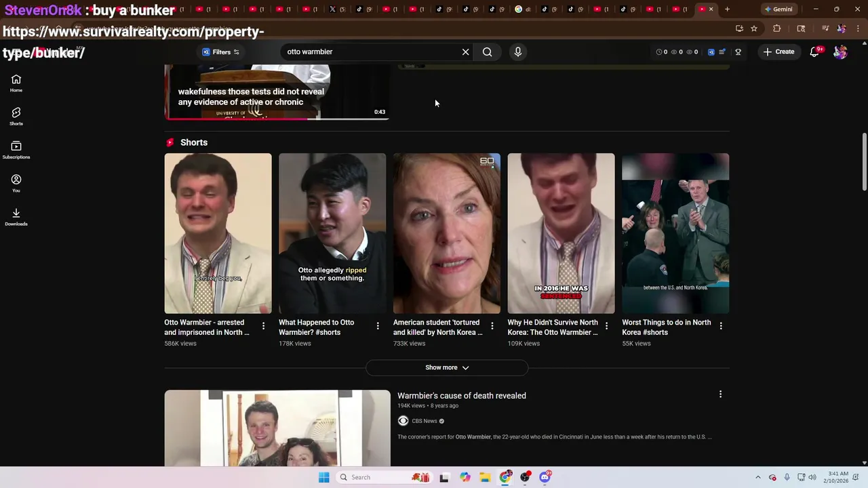Open Discord from taskbar
The width and height of the screenshot is (868, 488).
tap(545, 477)
